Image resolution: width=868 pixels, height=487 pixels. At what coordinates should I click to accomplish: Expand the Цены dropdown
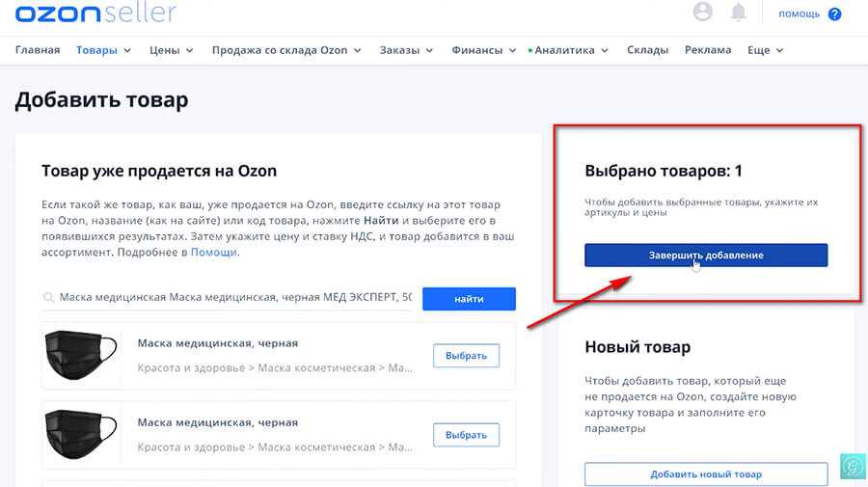[x=171, y=50]
